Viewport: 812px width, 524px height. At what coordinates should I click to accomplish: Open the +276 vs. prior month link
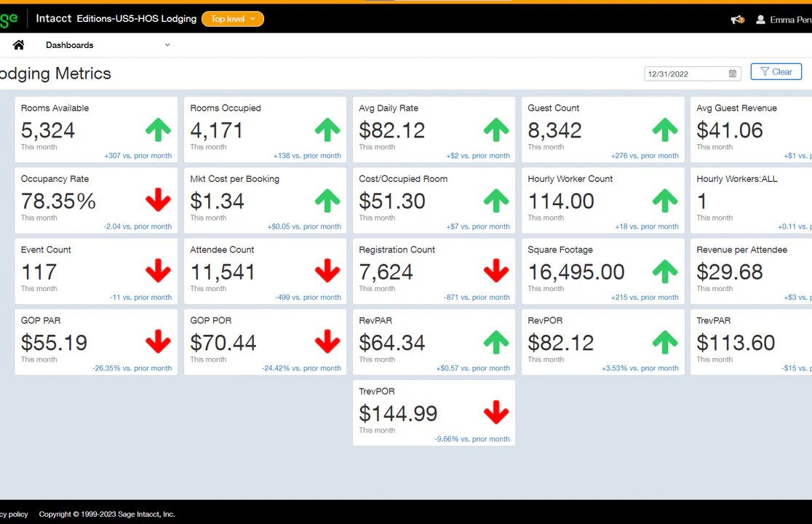pyautogui.click(x=645, y=156)
